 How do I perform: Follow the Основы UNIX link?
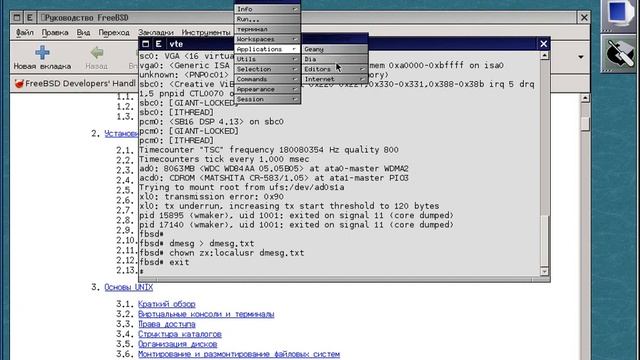coord(129,287)
